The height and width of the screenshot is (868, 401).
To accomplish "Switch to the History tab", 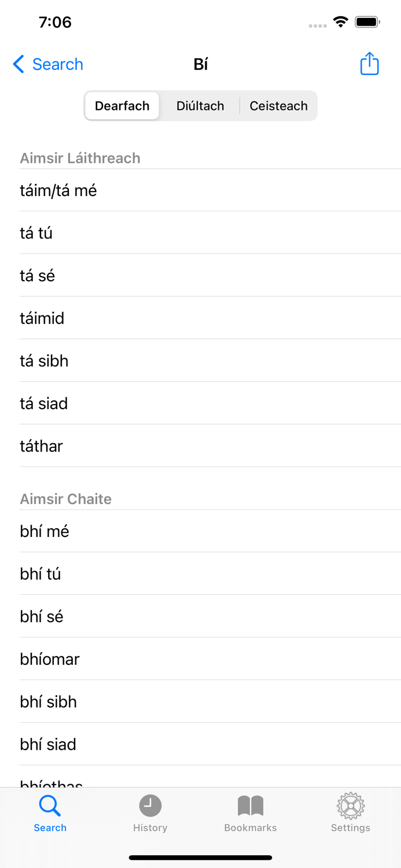I will click(150, 813).
